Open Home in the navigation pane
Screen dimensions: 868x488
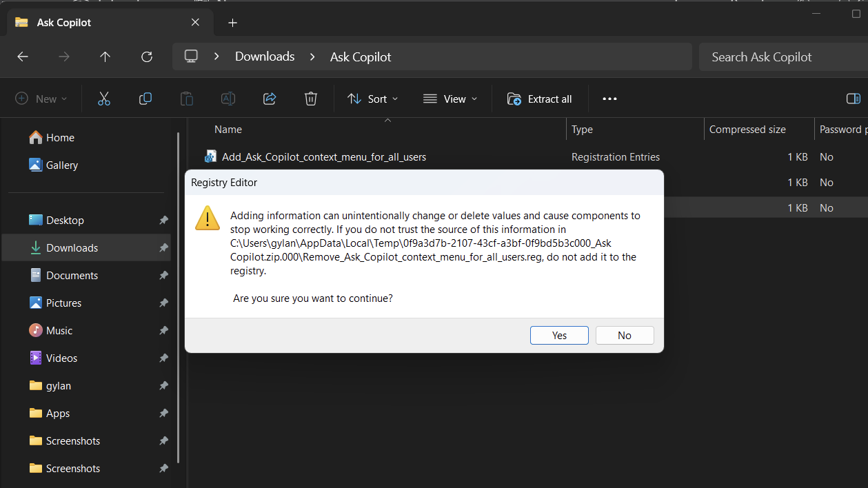[x=52, y=138]
